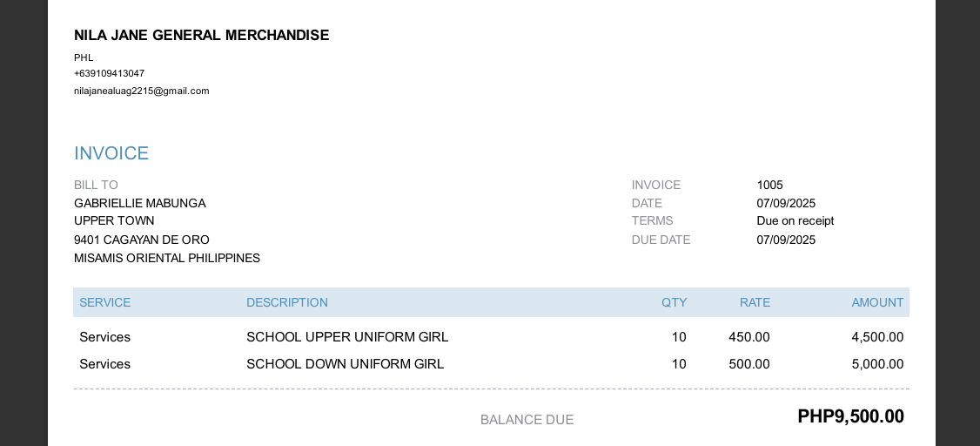980x446 pixels.
Task: Click the +639109413047 phone number
Action: (x=109, y=73)
